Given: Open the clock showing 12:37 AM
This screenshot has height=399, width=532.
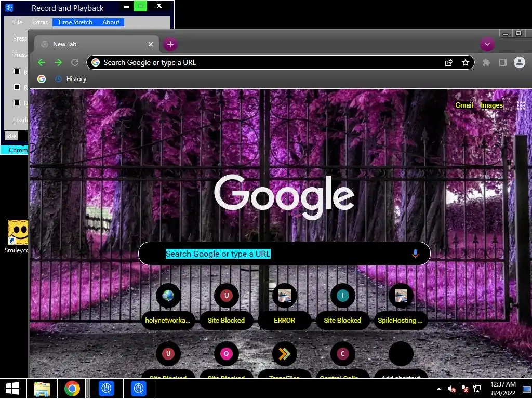Looking at the screenshot, I should pos(503,389).
